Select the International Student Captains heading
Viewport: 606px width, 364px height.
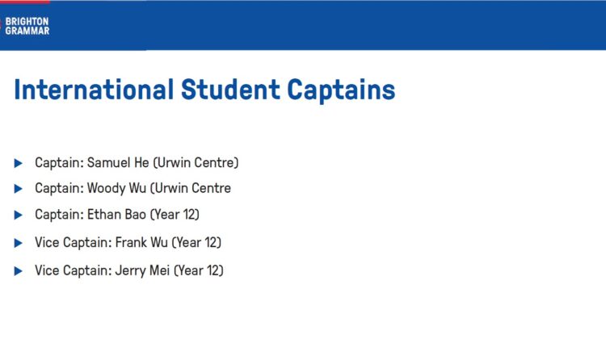(204, 90)
